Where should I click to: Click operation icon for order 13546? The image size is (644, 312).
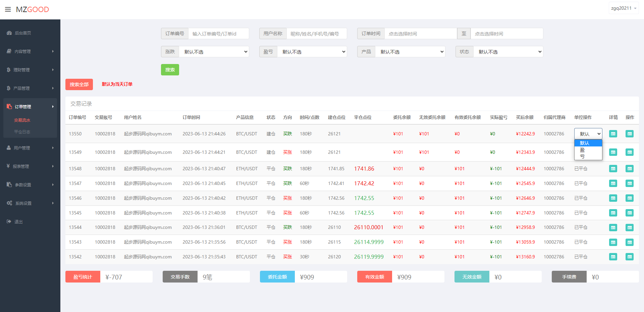pos(629,198)
